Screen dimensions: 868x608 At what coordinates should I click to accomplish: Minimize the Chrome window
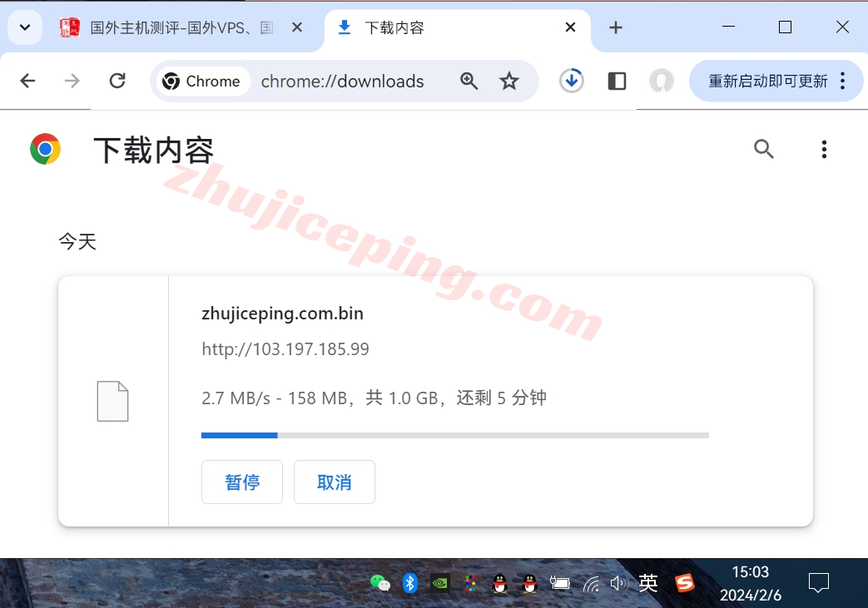click(x=728, y=27)
